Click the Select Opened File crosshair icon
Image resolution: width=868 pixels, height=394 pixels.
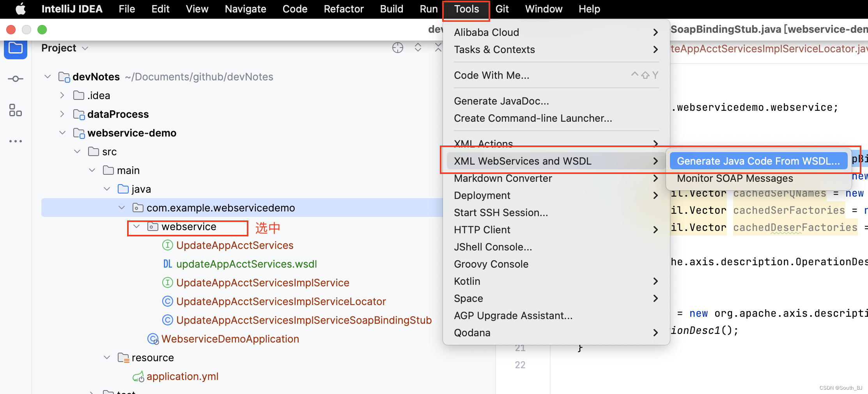click(x=397, y=48)
